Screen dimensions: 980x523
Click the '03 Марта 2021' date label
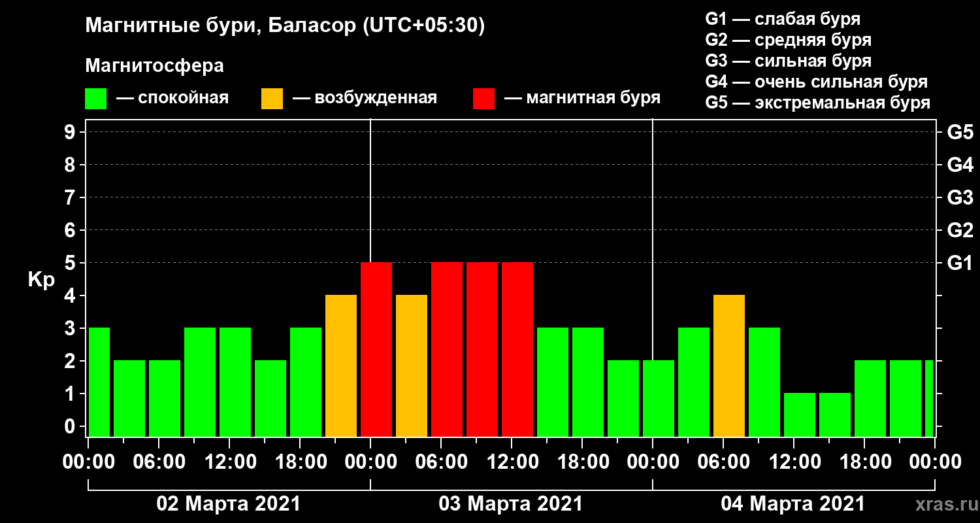(511, 504)
